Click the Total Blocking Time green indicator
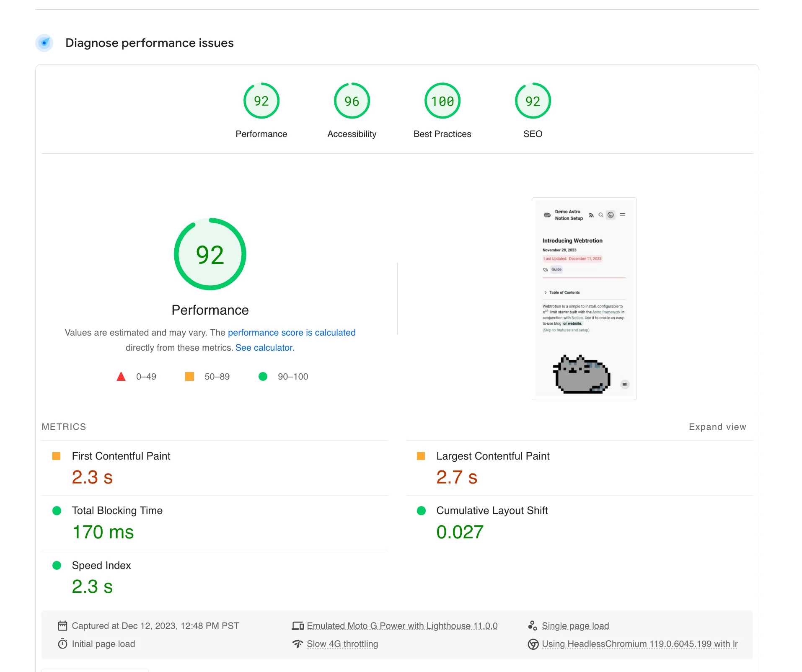The height and width of the screenshot is (672, 802). coord(57,511)
